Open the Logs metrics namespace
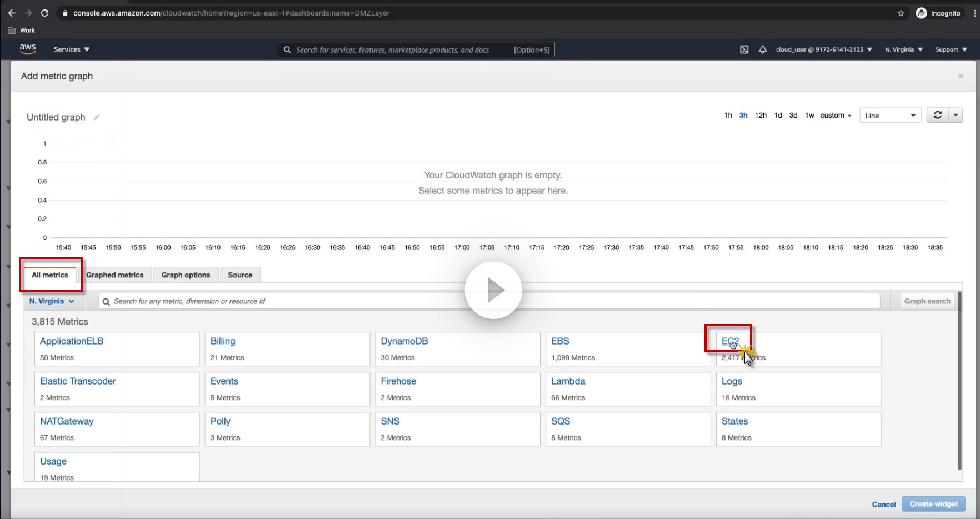The width and height of the screenshot is (980, 519). coord(732,381)
